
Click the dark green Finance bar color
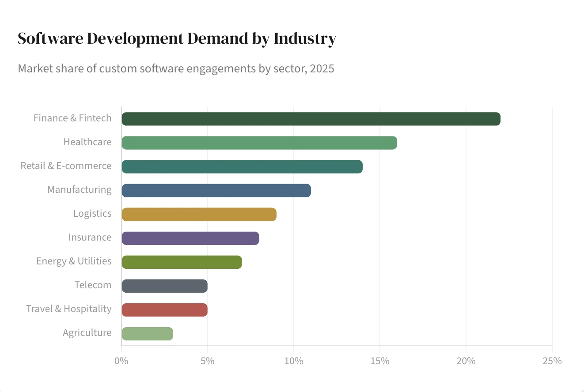(309, 119)
